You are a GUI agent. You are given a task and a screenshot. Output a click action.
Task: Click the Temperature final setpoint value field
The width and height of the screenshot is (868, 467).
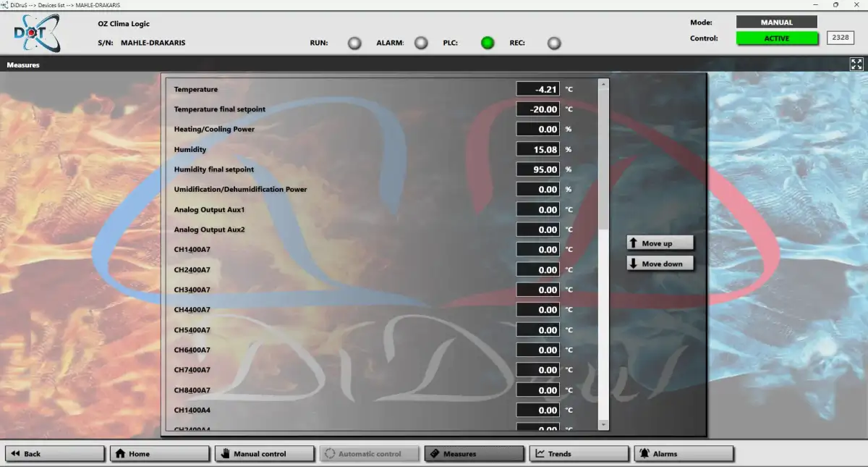[537, 109]
